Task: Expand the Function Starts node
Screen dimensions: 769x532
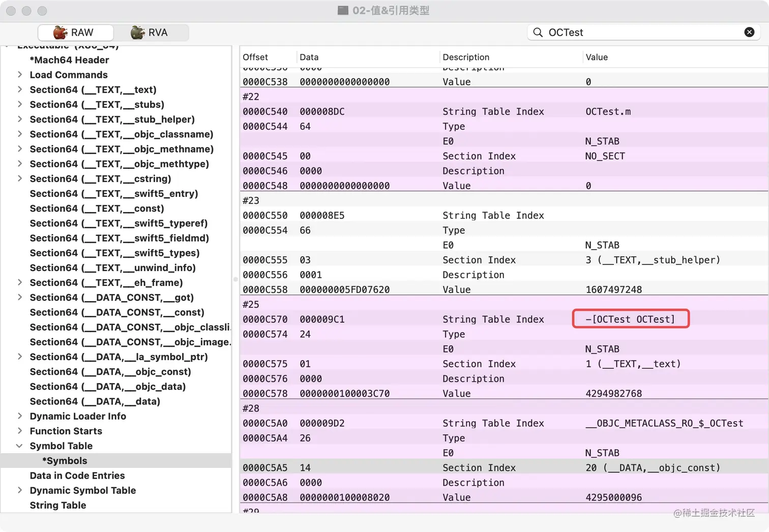Action: point(20,431)
